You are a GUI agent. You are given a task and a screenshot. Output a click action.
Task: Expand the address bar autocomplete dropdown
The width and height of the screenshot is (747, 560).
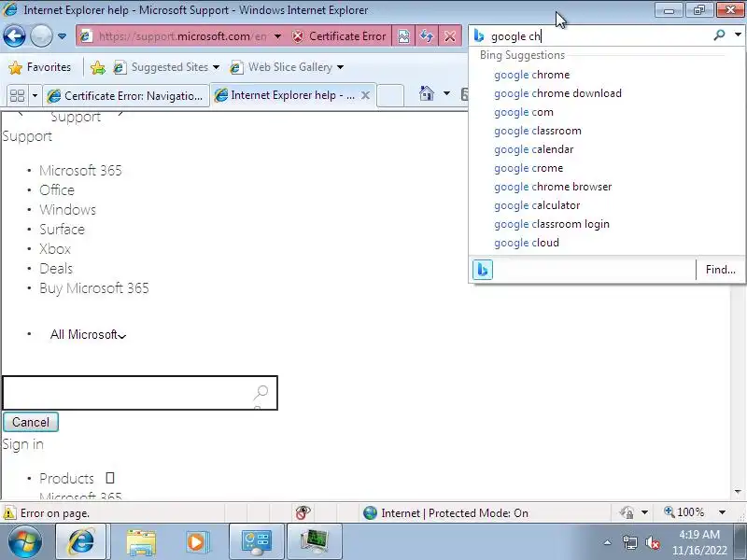(277, 36)
